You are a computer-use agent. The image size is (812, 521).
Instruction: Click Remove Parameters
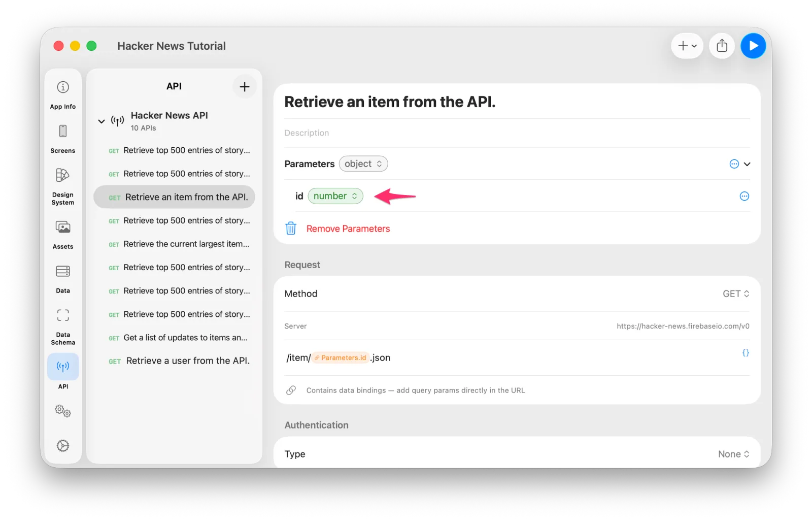coord(348,229)
